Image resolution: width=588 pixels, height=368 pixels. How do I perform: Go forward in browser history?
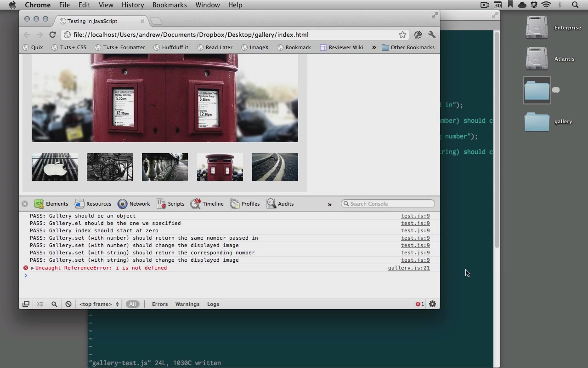tap(40, 34)
